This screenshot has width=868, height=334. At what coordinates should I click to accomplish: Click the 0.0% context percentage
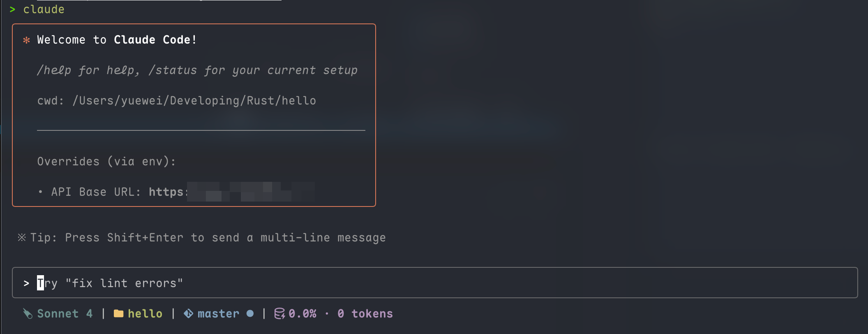302,314
